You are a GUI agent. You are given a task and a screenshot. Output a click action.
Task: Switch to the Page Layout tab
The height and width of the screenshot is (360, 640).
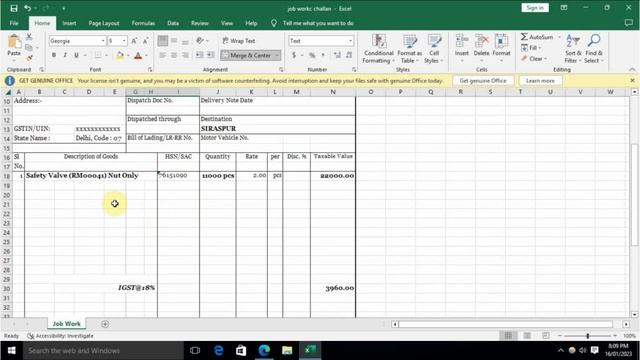[104, 23]
